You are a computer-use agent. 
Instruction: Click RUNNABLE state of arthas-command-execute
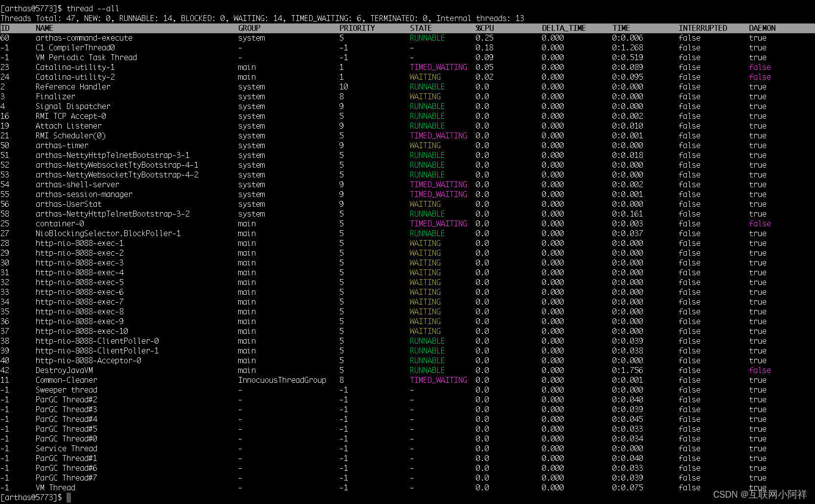click(427, 38)
